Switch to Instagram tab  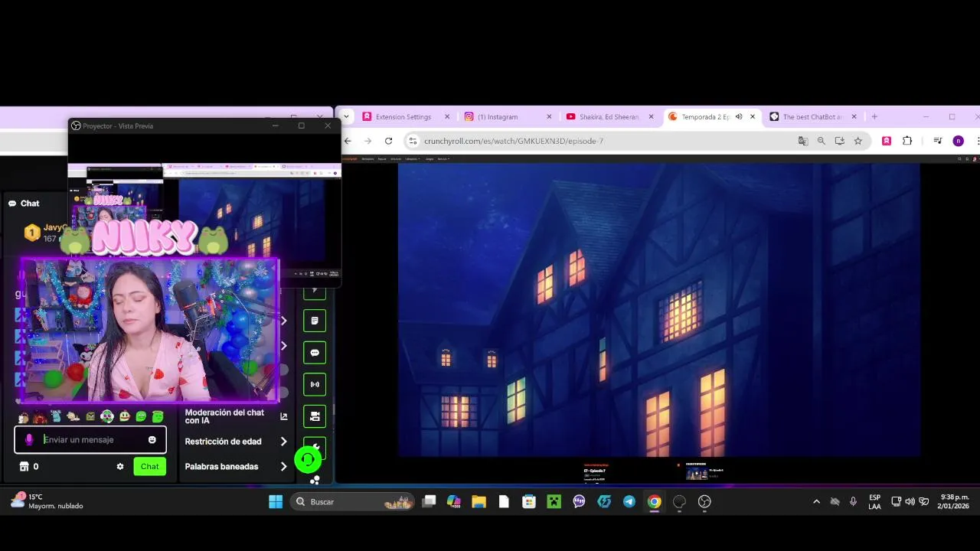pyautogui.click(x=506, y=116)
